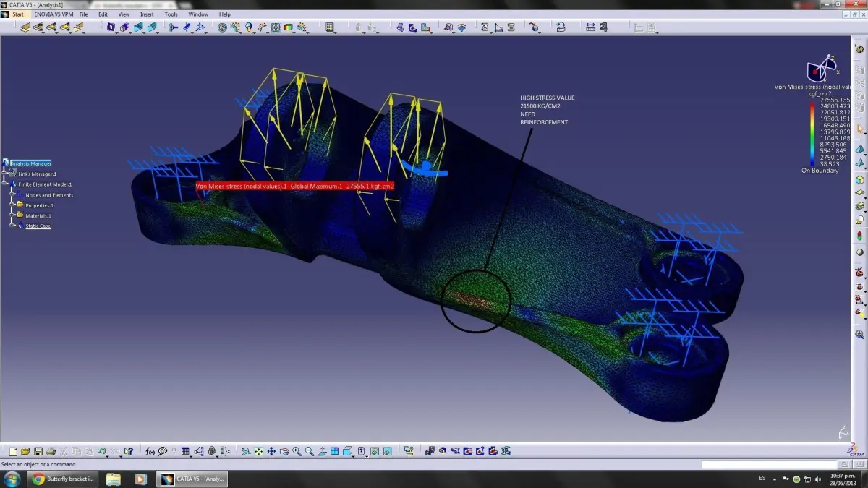Open the Design Table icon dropdown arrow
Image resolution: width=868 pixels, height=488 pixels.
pos(191,455)
